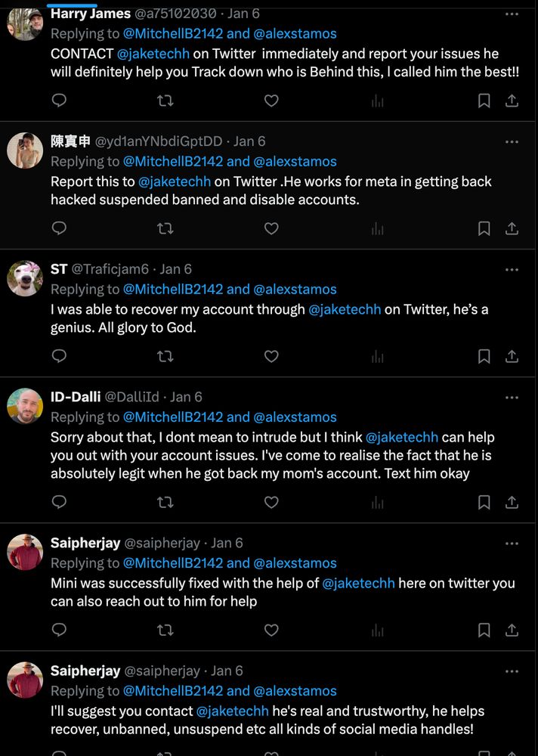This screenshot has height=756, width=538.
Task: Open @MitchellB2142 link in ST's reply line
Action: click(x=173, y=290)
